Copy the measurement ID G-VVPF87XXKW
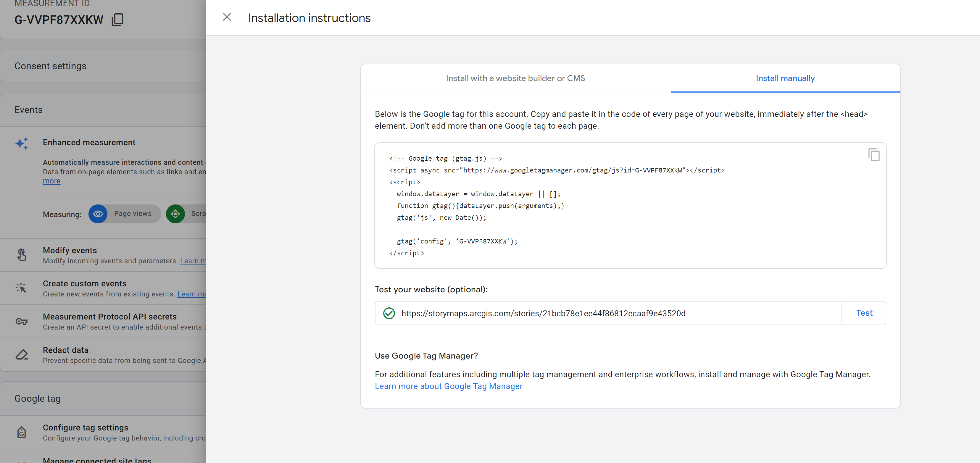 coord(117,20)
